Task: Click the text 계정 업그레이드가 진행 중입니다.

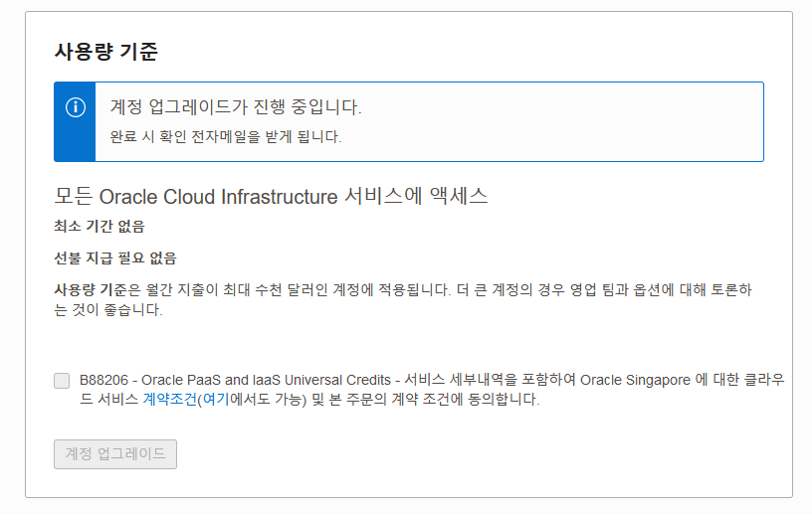Action: click(x=236, y=107)
